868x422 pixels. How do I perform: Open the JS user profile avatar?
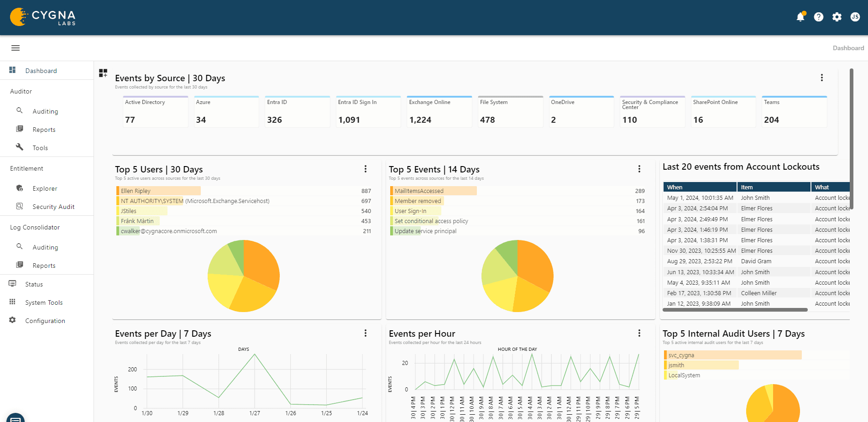[x=855, y=17]
